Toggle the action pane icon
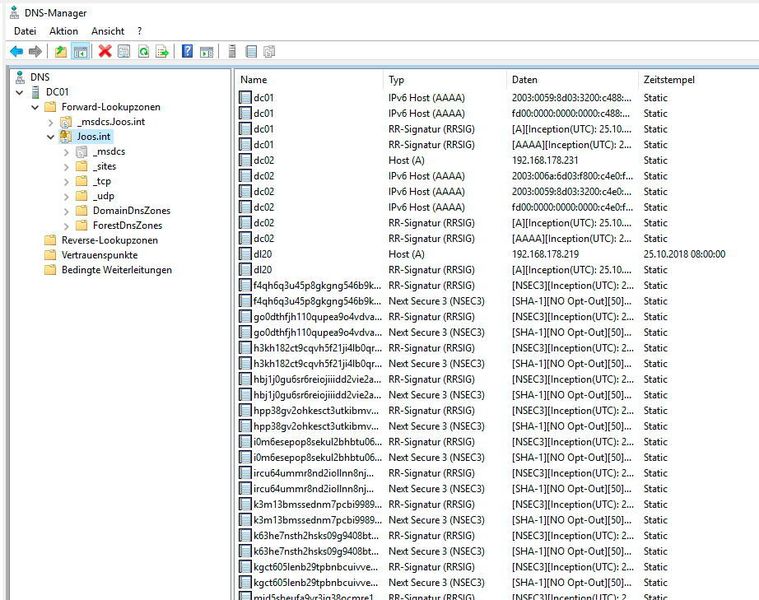 [207, 51]
